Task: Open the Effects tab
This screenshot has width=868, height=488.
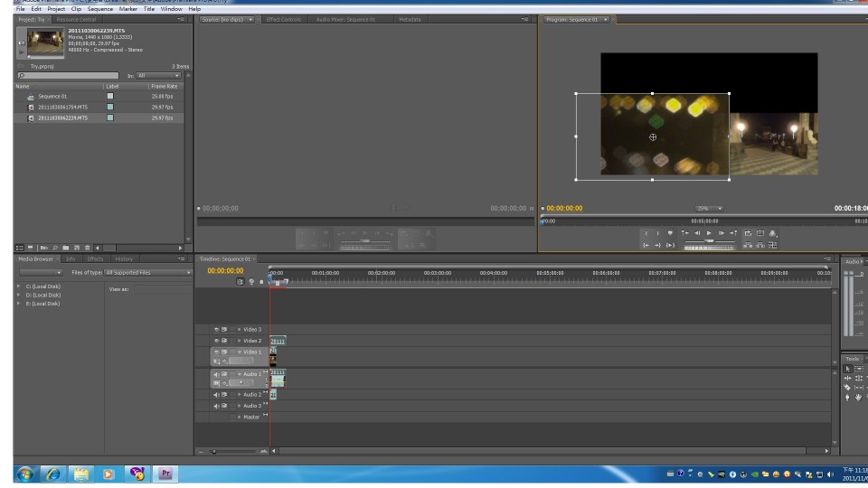Action: pos(95,259)
